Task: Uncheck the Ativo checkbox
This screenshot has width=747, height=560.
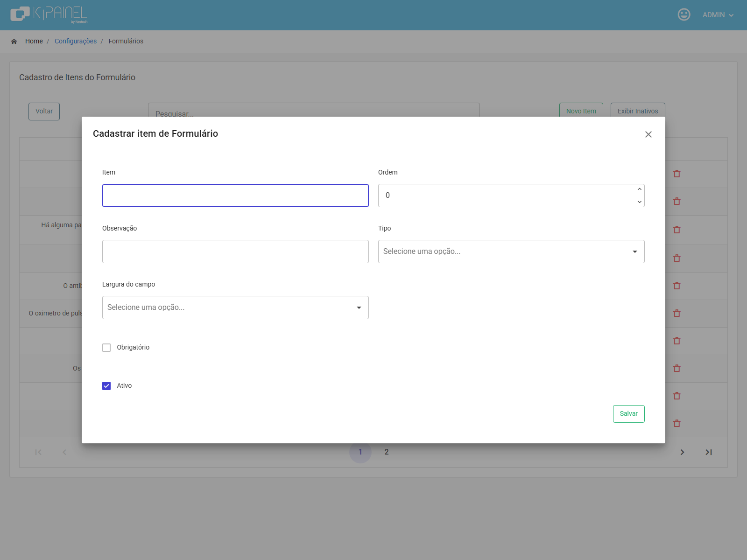Action: point(106,386)
